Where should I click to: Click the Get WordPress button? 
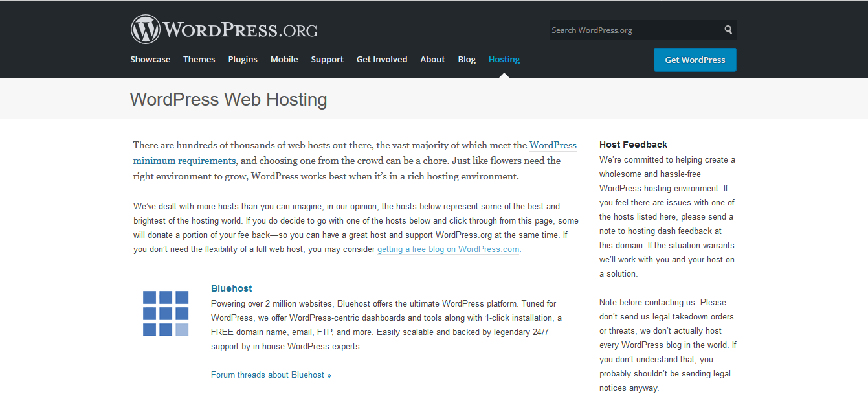[695, 60]
